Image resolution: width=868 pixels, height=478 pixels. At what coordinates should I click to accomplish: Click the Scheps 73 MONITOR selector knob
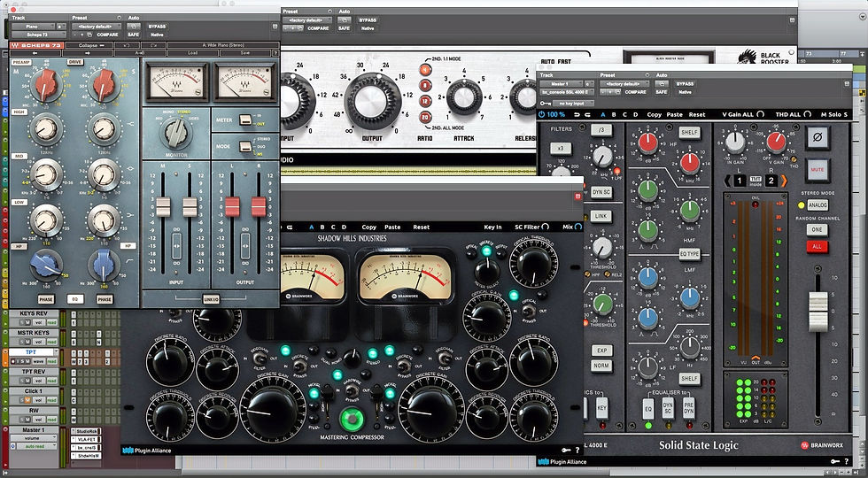pyautogui.click(x=176, y=134)
